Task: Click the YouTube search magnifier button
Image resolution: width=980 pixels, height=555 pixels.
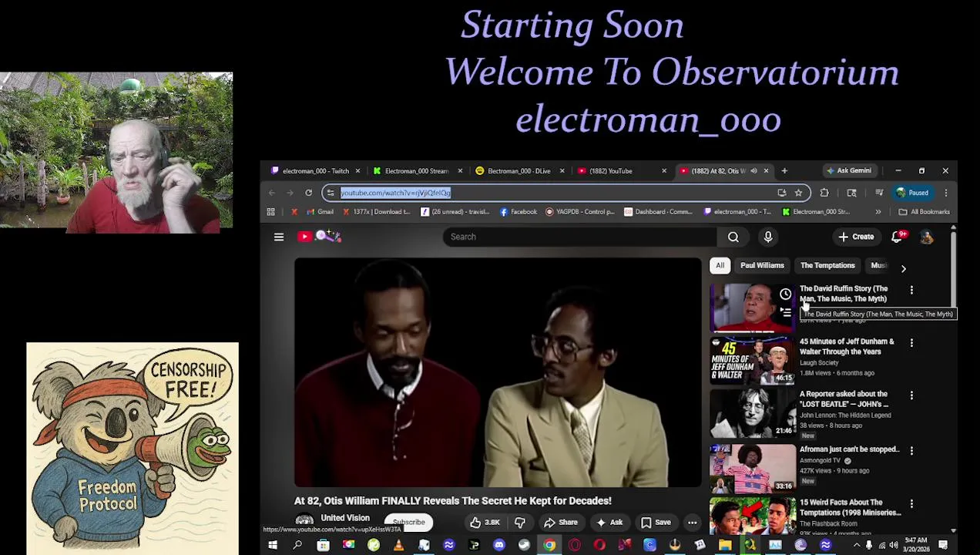Action: point(733,237)
